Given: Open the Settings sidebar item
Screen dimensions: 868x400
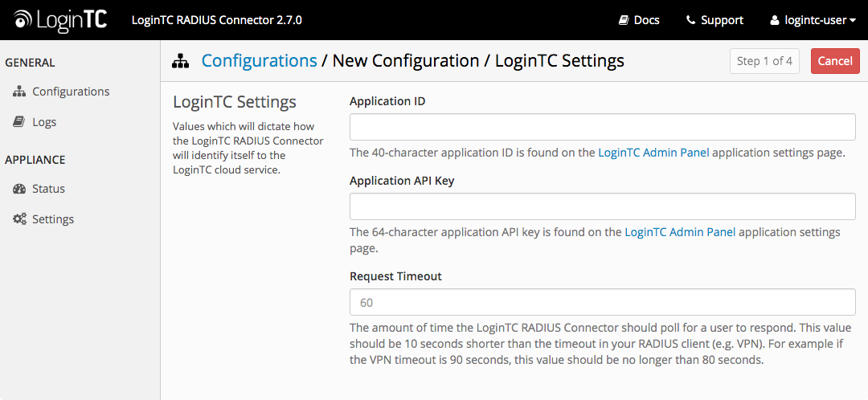Looking at the screenshot, I should click(x=53, y=219).
